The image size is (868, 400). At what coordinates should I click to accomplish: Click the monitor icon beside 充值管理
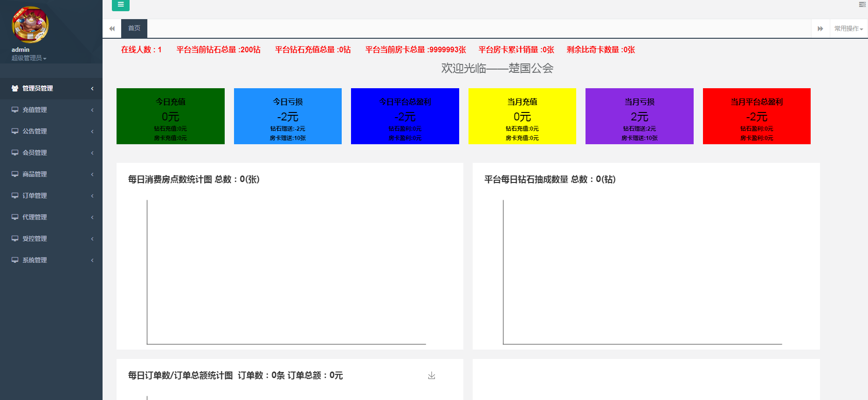pyautogui.click(x=15, y=110)
